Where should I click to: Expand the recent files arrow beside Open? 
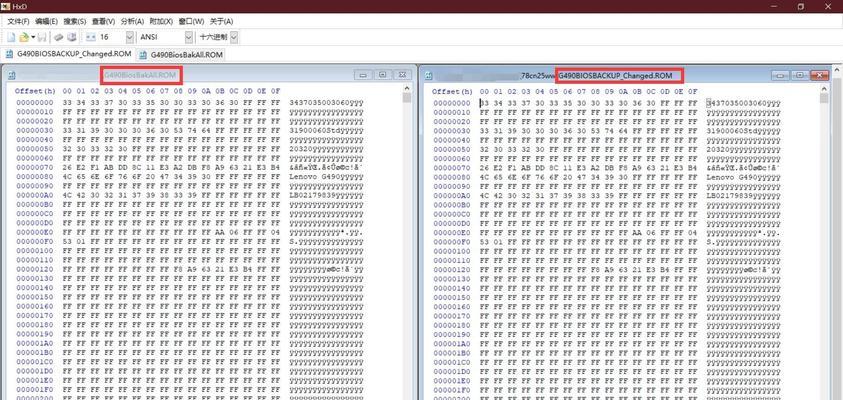pos(33,37)
